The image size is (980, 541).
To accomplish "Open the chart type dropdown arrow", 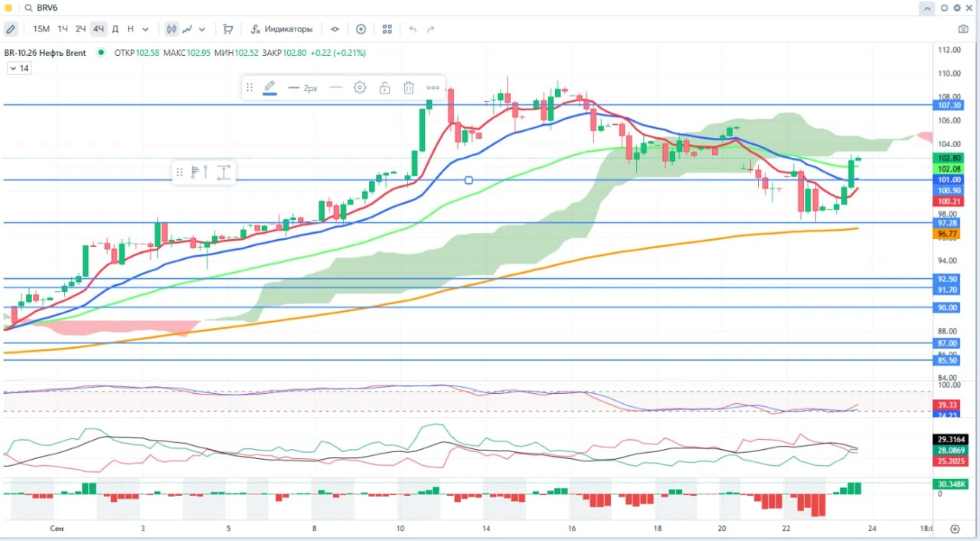I will [202, 29].
